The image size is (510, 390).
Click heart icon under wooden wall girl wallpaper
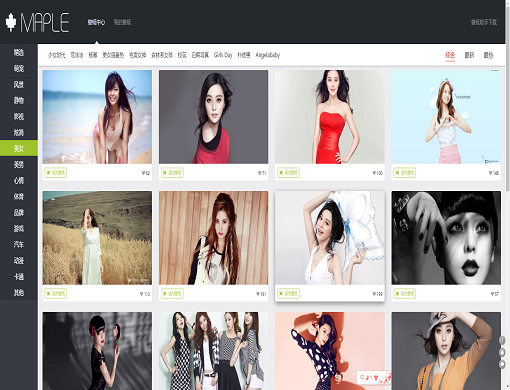point(258,294)
